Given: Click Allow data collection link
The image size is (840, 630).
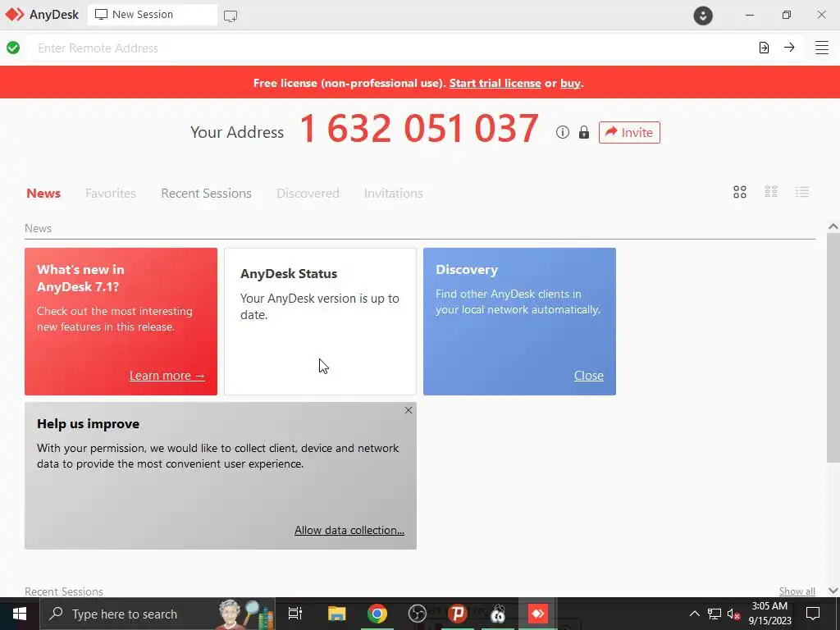Looking at the screenshot, I should (x=349, y=530).
